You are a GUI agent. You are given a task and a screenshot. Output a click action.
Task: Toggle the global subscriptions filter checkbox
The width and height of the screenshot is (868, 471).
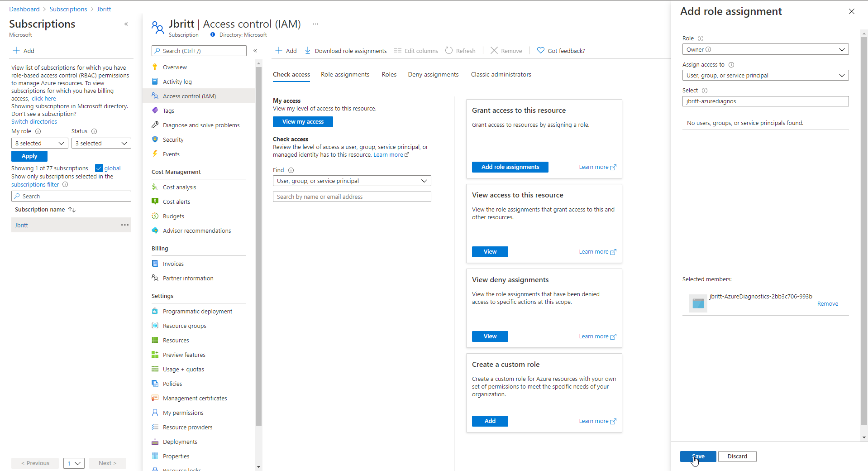[x=99, y=168]
